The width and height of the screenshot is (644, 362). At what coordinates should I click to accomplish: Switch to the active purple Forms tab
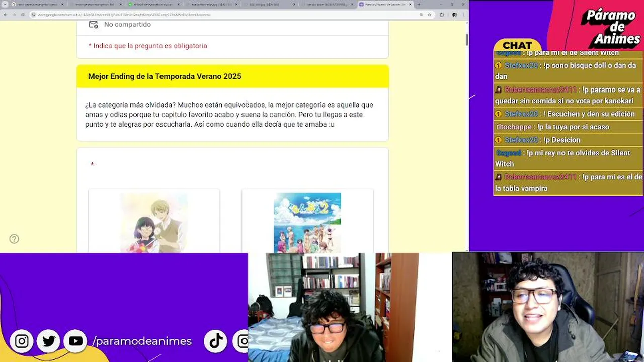(386, 4)
